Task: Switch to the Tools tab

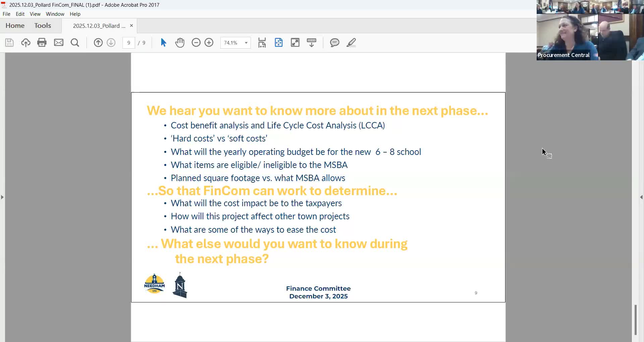Action: 43,25
